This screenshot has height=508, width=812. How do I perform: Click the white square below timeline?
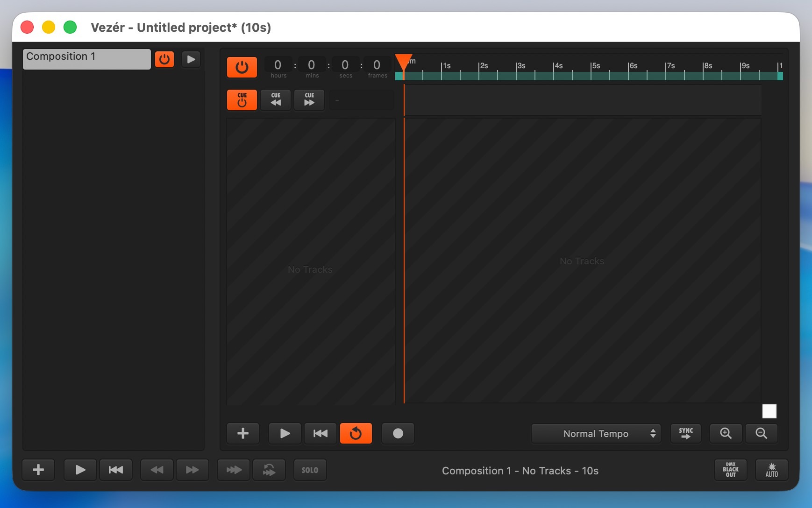pos(769,411)
